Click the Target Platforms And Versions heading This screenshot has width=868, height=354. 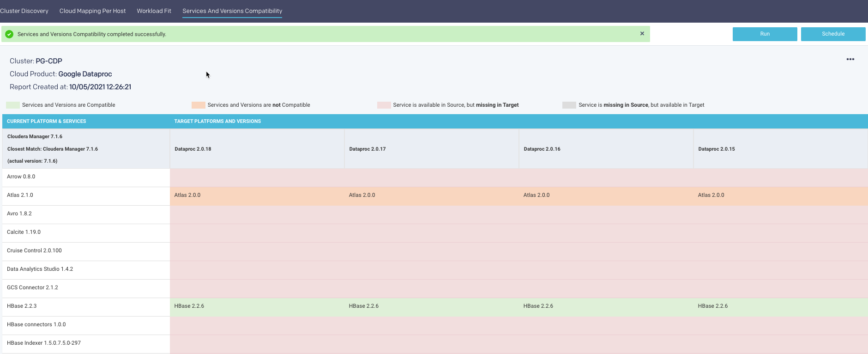point(217,121)
